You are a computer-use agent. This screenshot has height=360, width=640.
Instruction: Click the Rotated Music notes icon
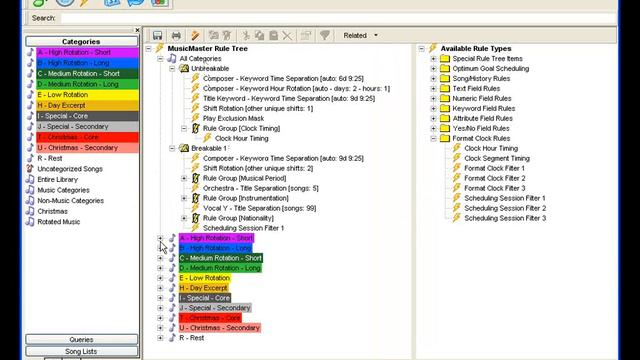(30, 222)
